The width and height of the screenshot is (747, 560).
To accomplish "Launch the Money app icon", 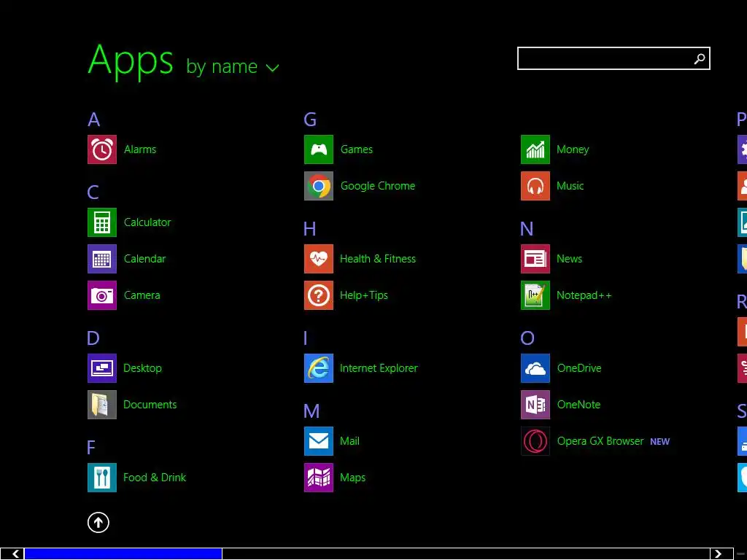I will [x=535, y=149].
